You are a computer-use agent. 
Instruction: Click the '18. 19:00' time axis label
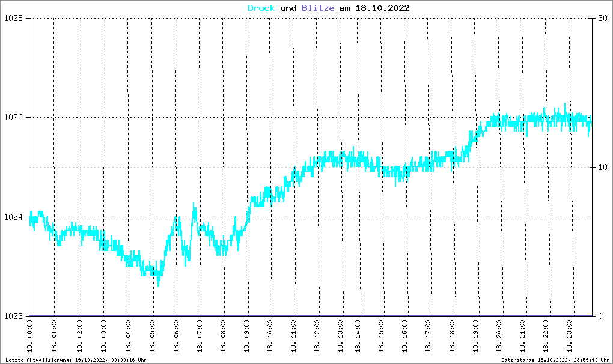point(476,336)
